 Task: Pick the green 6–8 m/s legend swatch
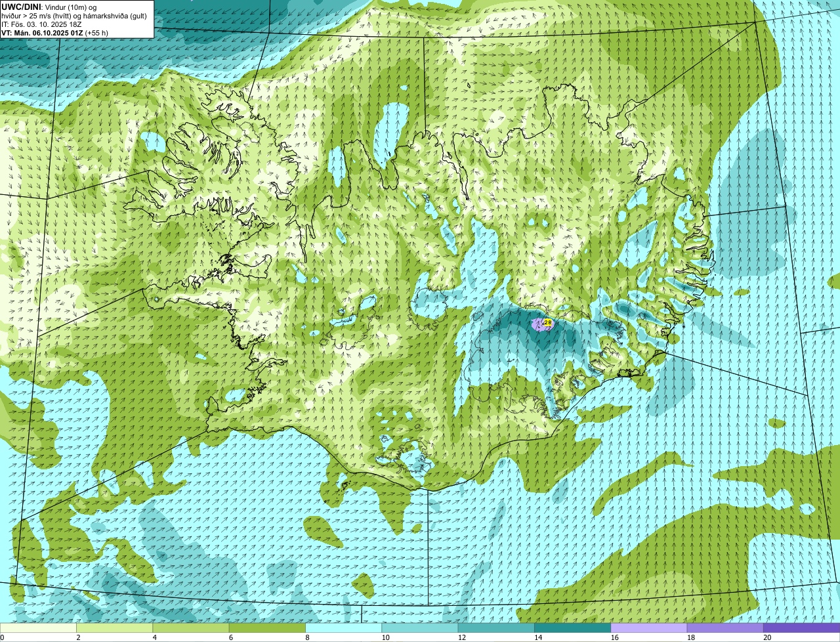click(x=267, y=628)
